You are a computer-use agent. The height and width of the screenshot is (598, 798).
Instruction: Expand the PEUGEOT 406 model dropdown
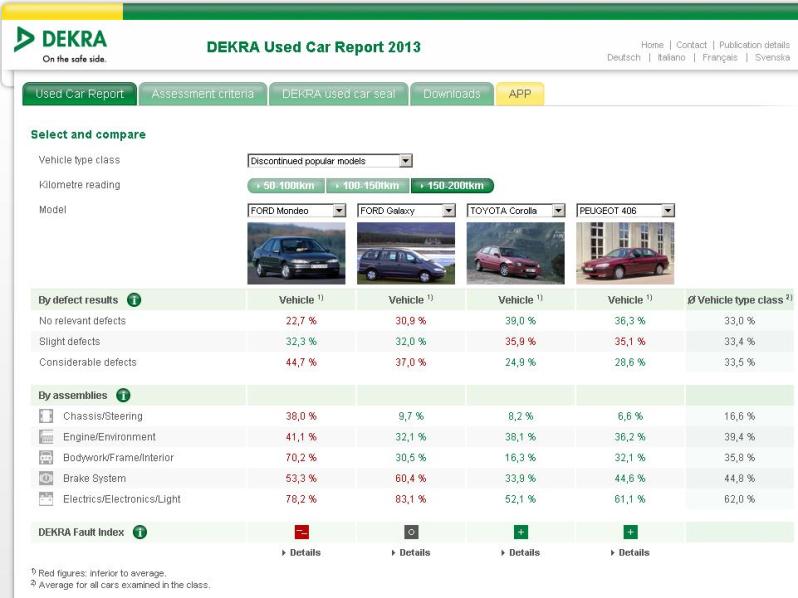point(667,211)
